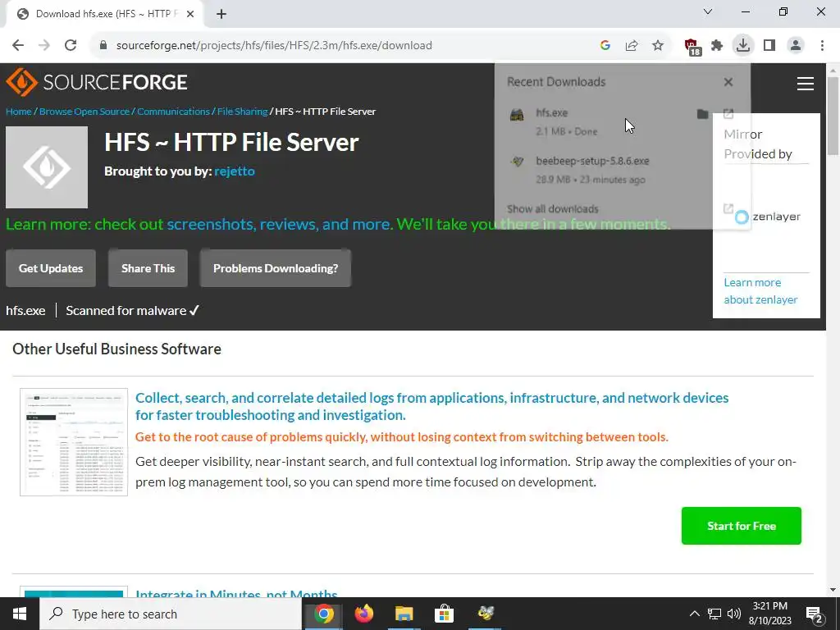Open the Extensions puzzle icon

click(717, 46)
